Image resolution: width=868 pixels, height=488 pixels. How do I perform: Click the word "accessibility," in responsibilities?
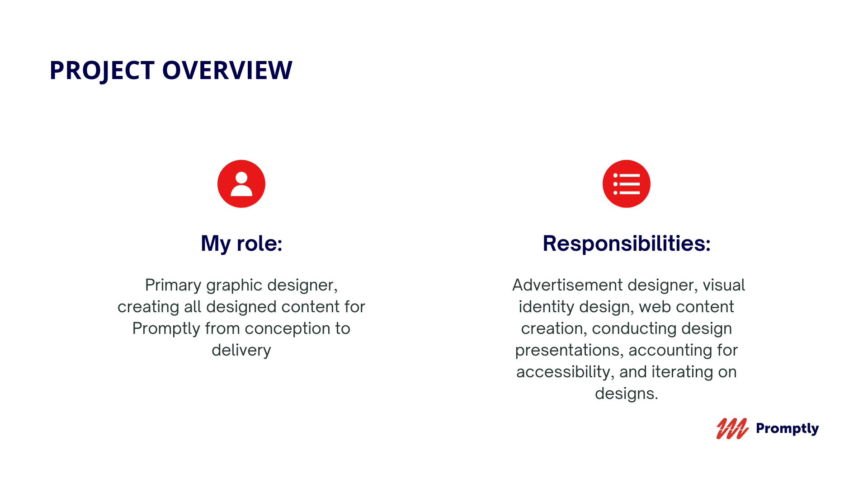[x=565, y=372]
